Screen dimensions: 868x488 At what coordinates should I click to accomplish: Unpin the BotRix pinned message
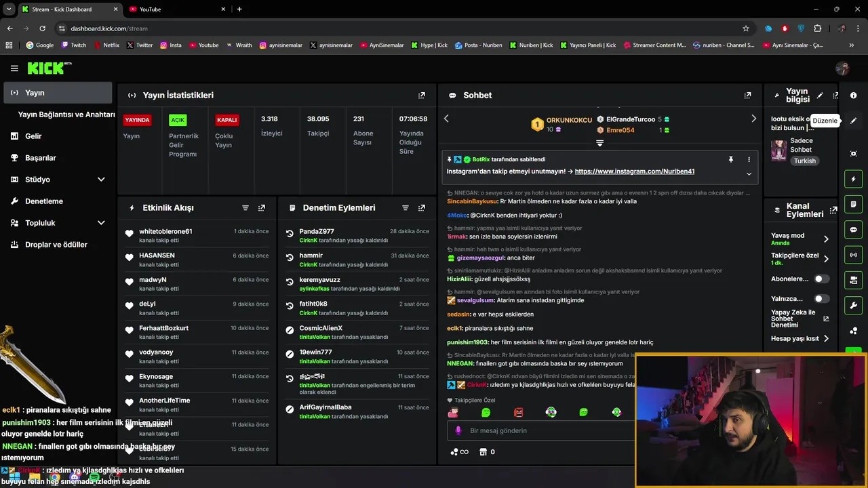point(731,159)
